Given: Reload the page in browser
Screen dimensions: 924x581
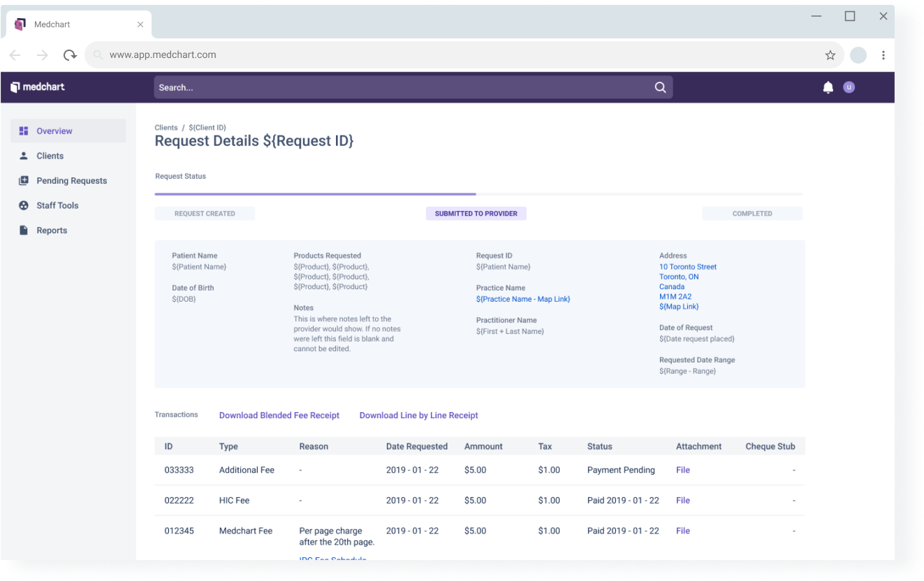Looking at the screenshot, I should tap(69, 55).
